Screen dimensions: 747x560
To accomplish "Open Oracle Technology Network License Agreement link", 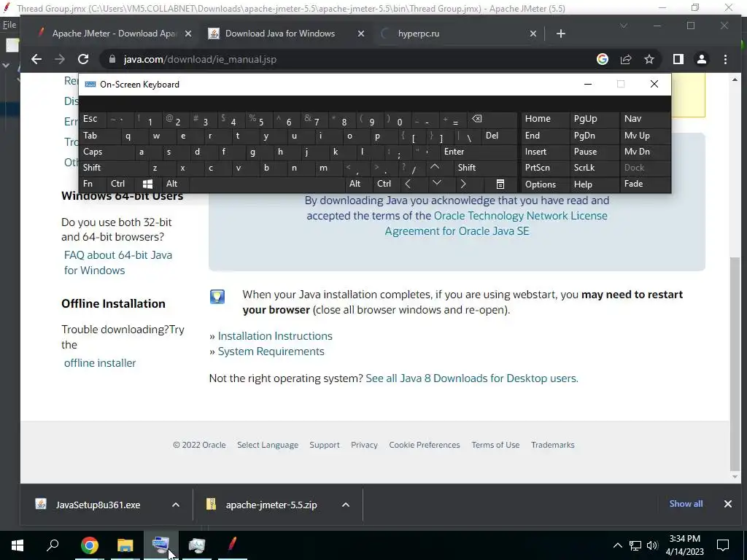I will click(x=496, y=223).
